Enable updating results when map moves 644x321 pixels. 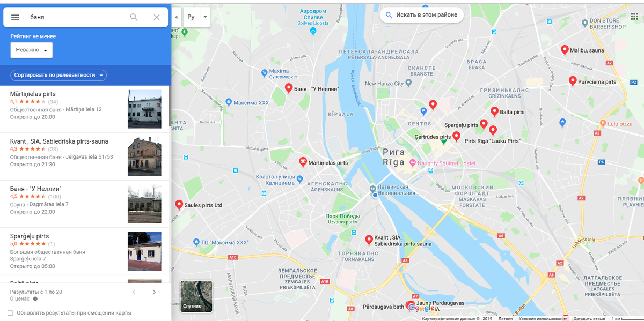pos(10,313)
